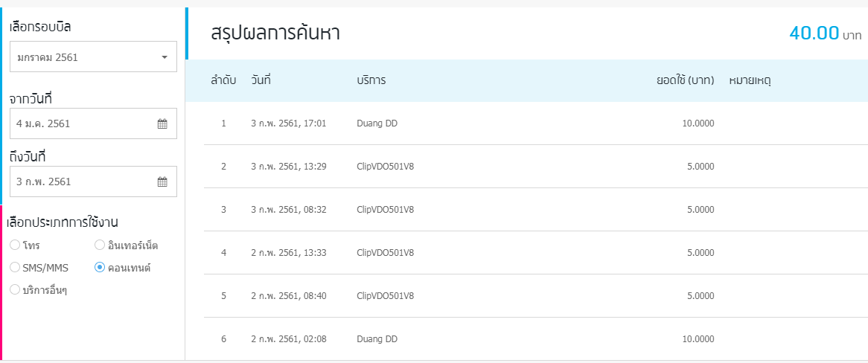Click the ยอดใช้ (บาท) column header
Screen dimensions: 868x363
[x=686, y=80]
